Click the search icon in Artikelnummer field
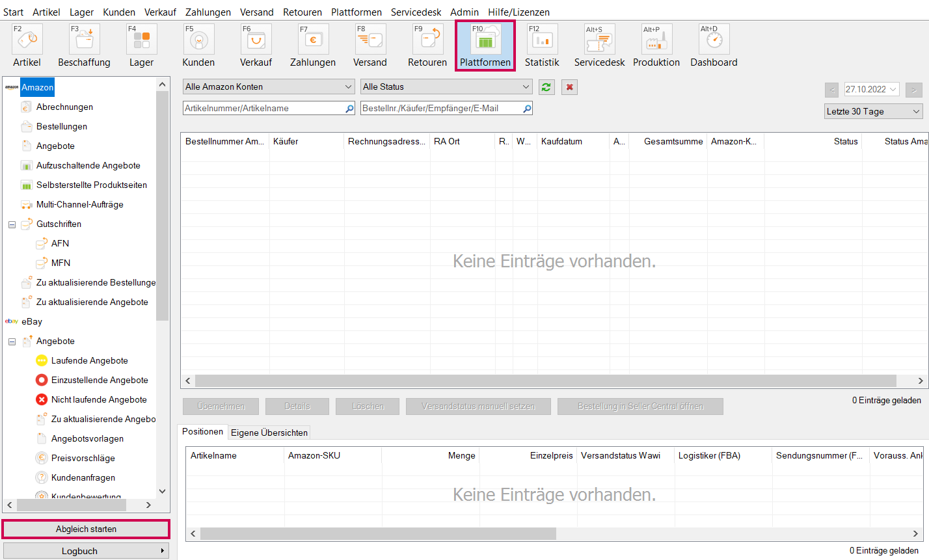The image size is (929, 560). pos(350,109)
